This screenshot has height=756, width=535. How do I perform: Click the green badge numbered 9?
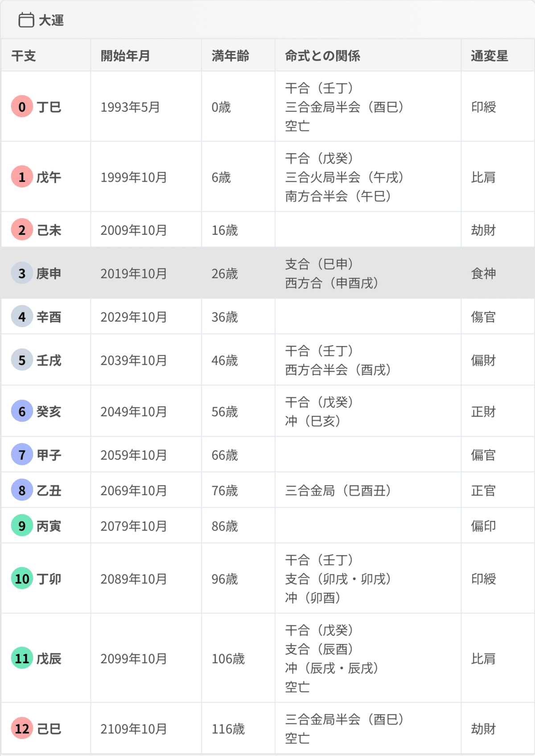[x=22, y=526]
